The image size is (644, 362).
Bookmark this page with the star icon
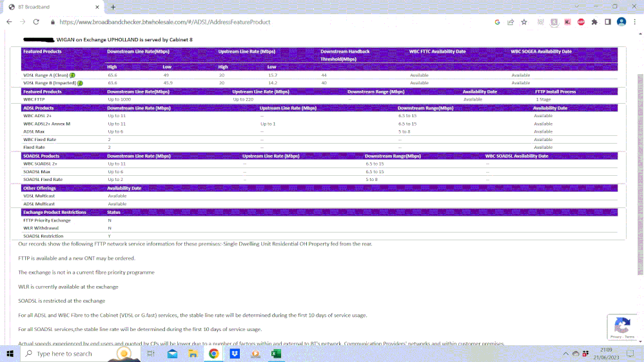(524, 22)
